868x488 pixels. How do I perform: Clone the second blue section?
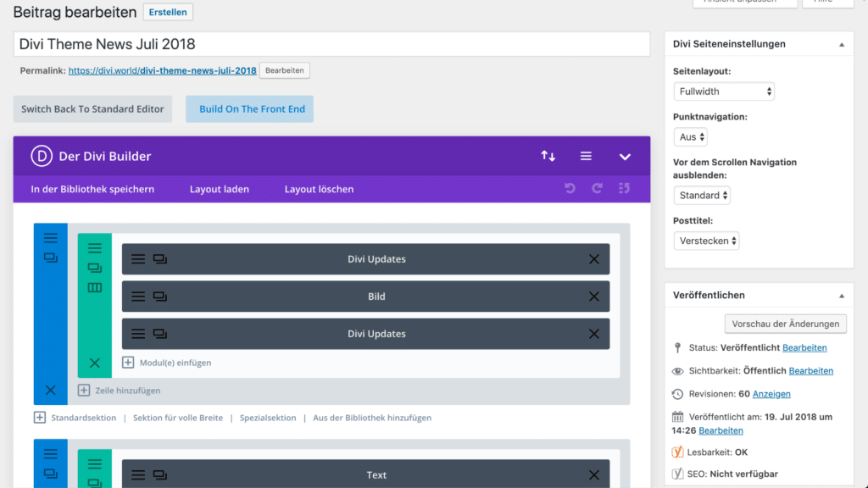tap(50, 474)
